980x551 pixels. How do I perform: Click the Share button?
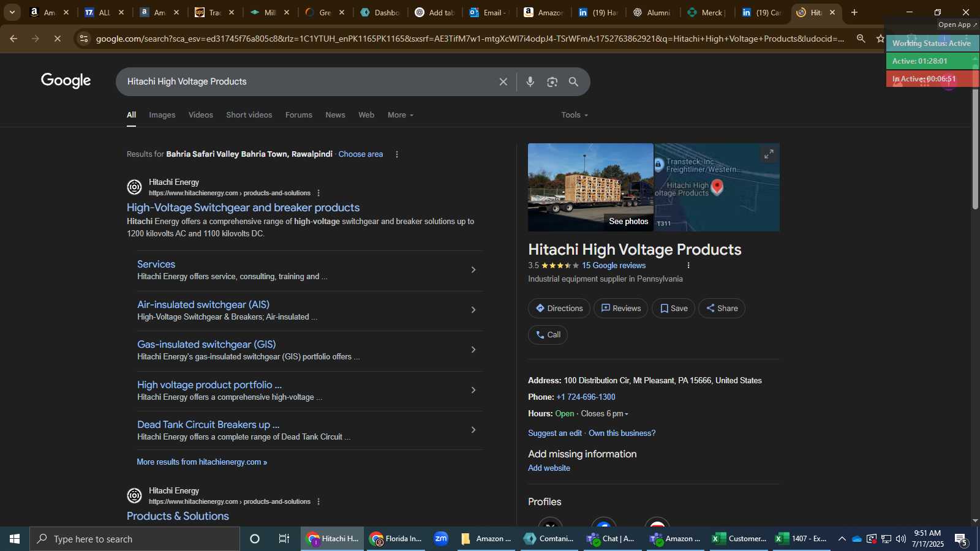tap(722, 309)
